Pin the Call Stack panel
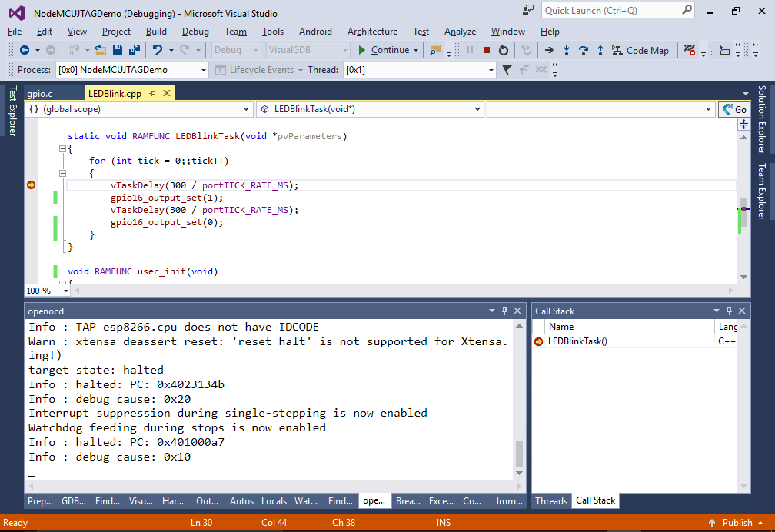This screenshot has width=775, height=532. pos(729,311)
